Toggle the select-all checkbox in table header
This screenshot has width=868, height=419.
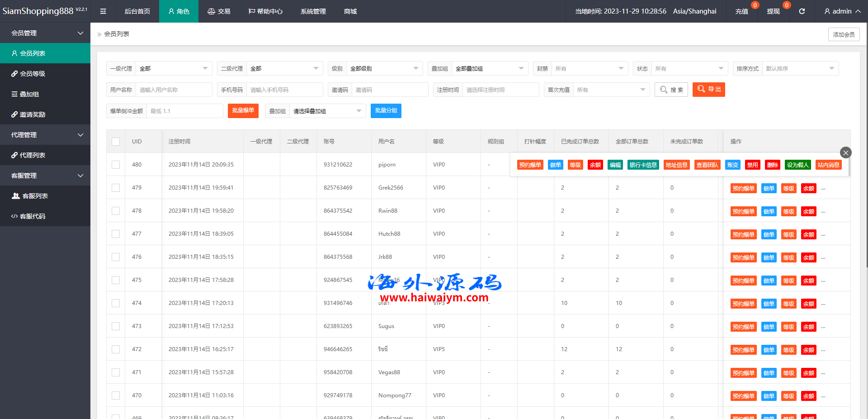coord(116,142)
